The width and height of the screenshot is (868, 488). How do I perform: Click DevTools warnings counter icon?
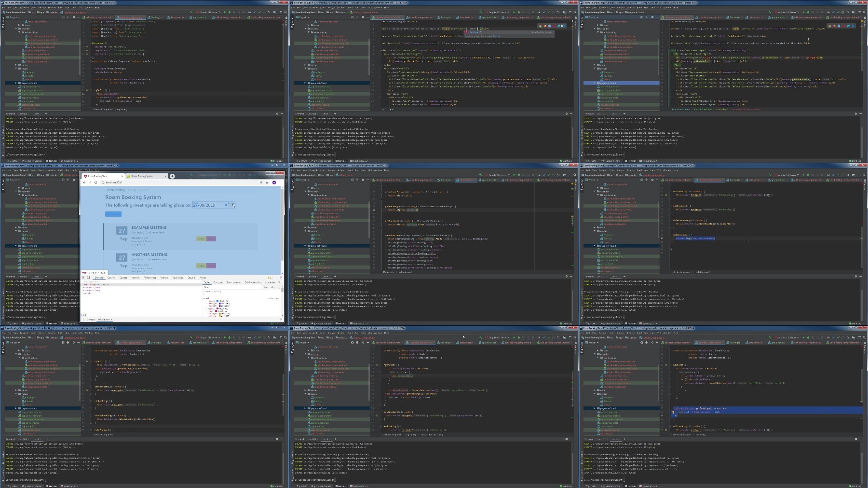(x=270, y=278)
